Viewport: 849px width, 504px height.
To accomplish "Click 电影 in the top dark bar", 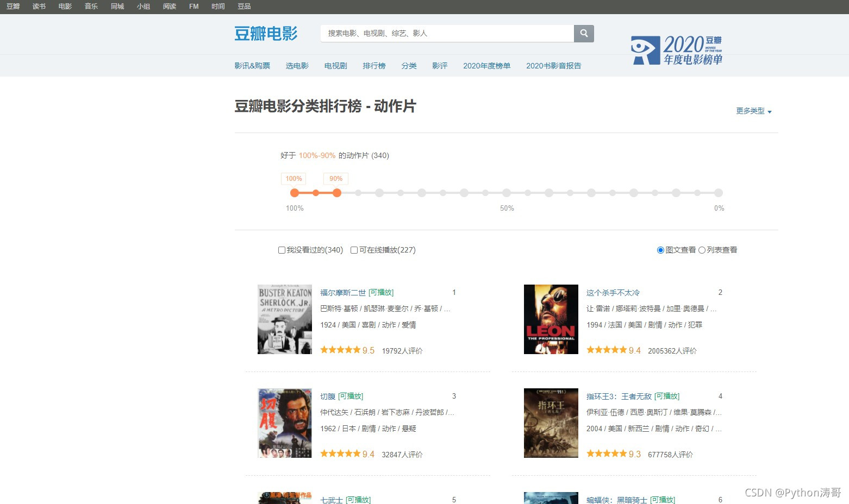I will 65,7.
